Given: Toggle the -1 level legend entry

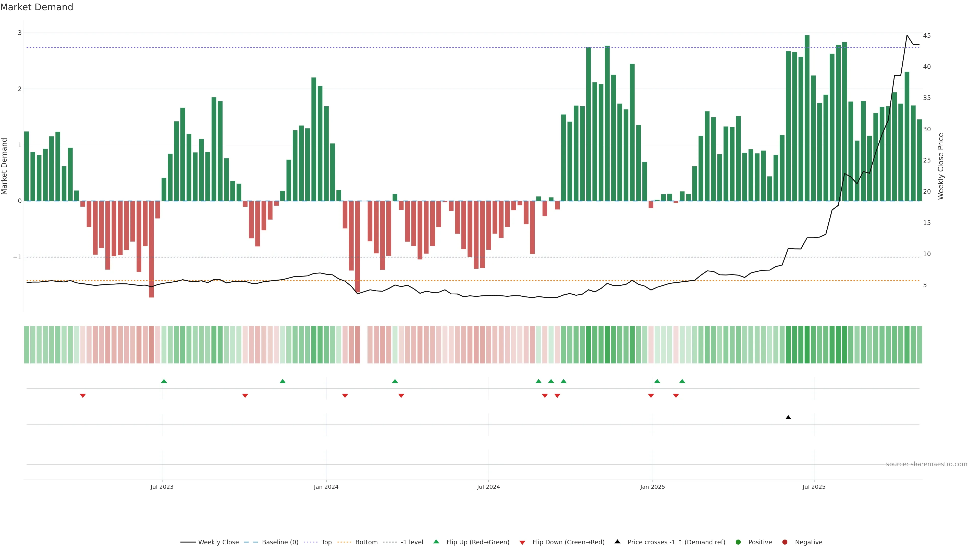Looking at the screenshot, I should coord(412,542).
